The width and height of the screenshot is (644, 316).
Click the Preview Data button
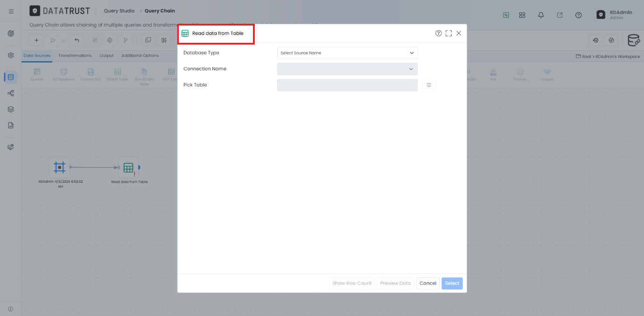click(395, 283)
